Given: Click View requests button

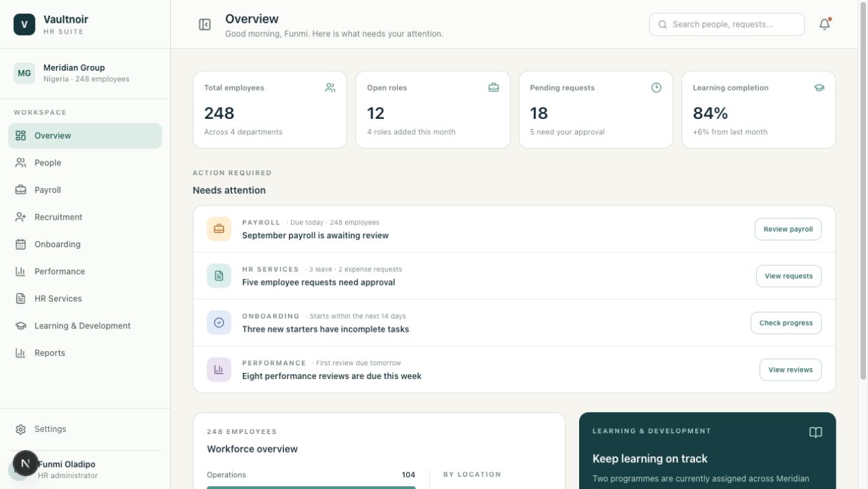Looking at the screenshot, I should click(x=788, y=276).
